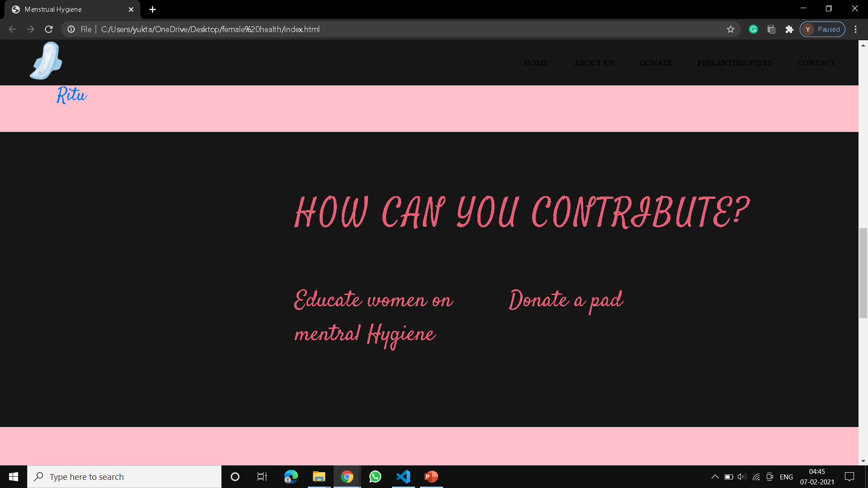Open the PHILANTHROPISTS nav link
This screenshot has height=488, width=868.
pos(734,63)
